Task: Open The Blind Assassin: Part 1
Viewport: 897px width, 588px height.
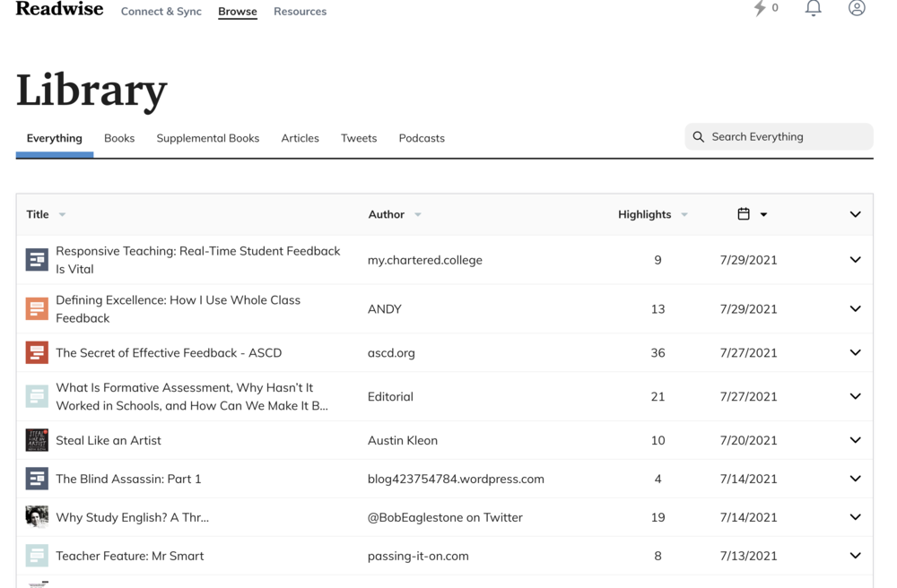Action: pos(128,479)
